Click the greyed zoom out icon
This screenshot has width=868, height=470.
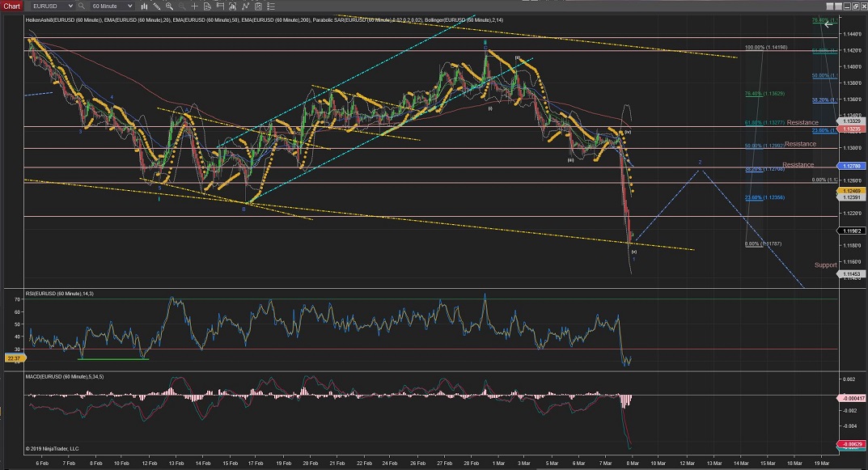pos(181,6)
